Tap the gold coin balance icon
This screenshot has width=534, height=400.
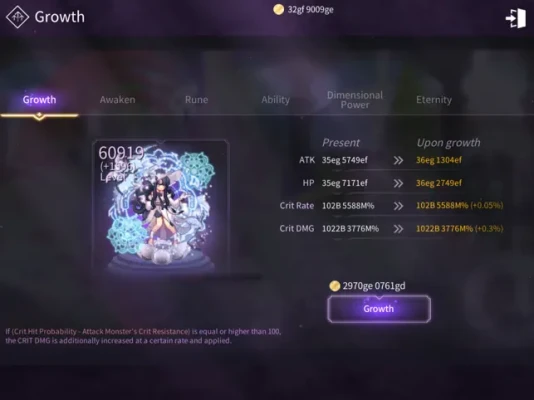279,10
